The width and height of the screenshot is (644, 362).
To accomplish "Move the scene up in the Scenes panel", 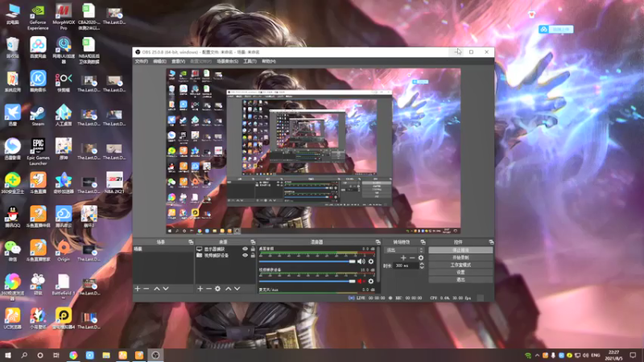I will (157, 289).
